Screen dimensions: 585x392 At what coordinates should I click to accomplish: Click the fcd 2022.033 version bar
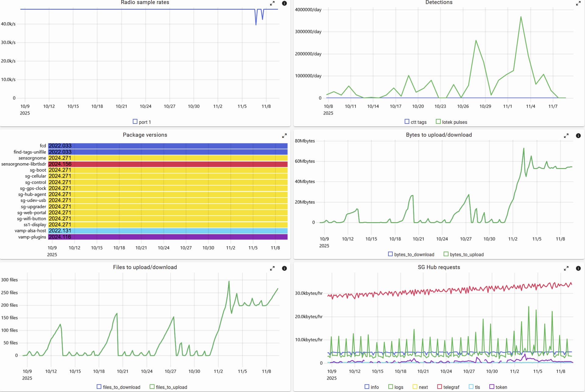coord(168,146)
